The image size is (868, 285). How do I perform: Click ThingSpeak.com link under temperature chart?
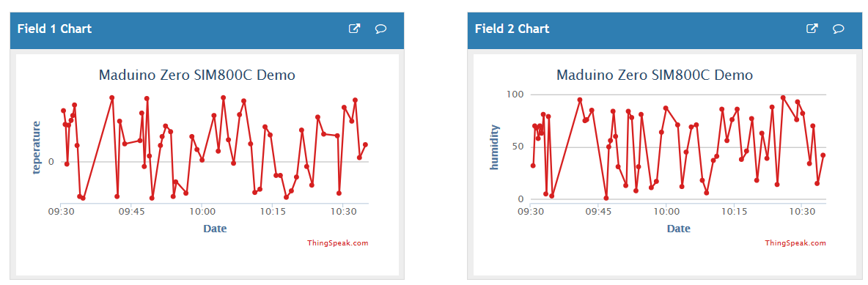pyautogui.click(x=338, y=243)
